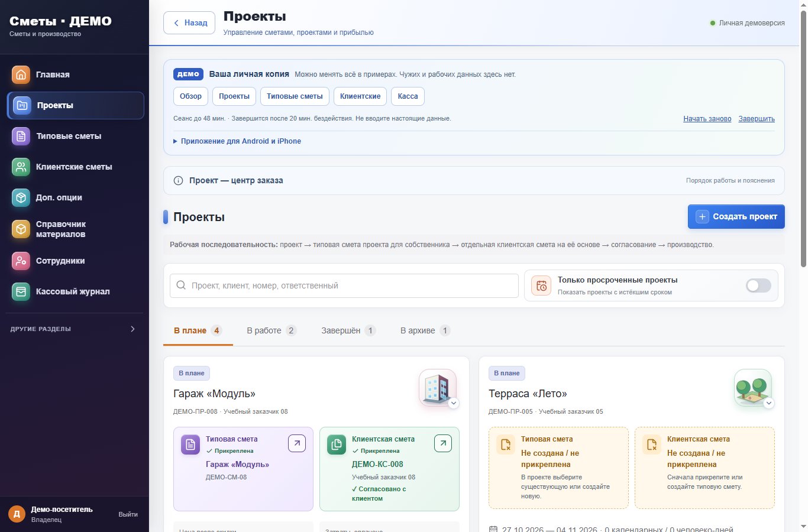The width and height of the screenshot is (808, 532).
Task: Click the Справочник материалов box icon
Action: [x=21, y=229]
